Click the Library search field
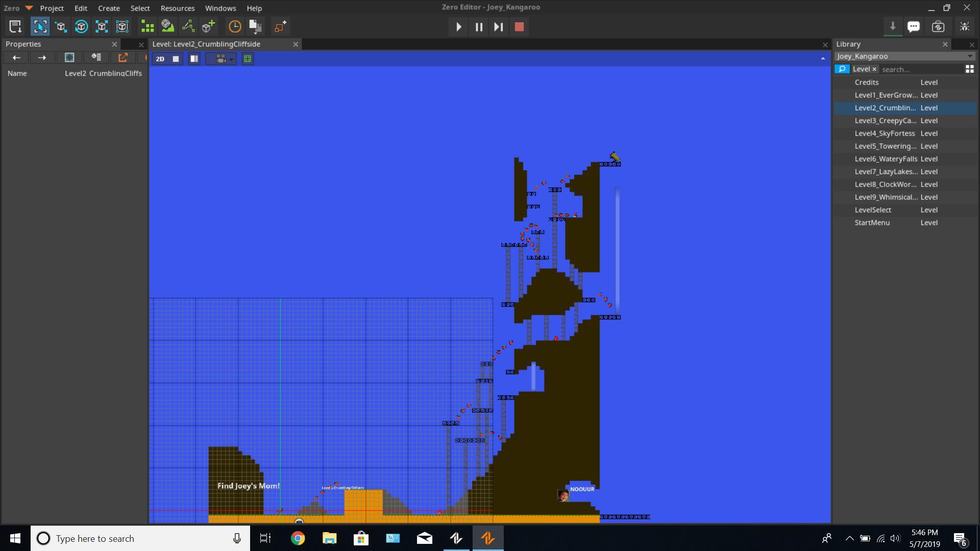The height and width of the screenshot is (551, 980). coord(919,69)
